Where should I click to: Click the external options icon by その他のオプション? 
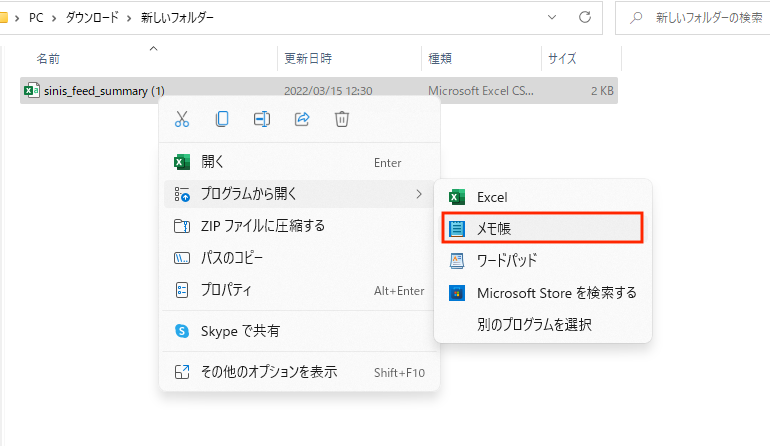click(182, 372)
